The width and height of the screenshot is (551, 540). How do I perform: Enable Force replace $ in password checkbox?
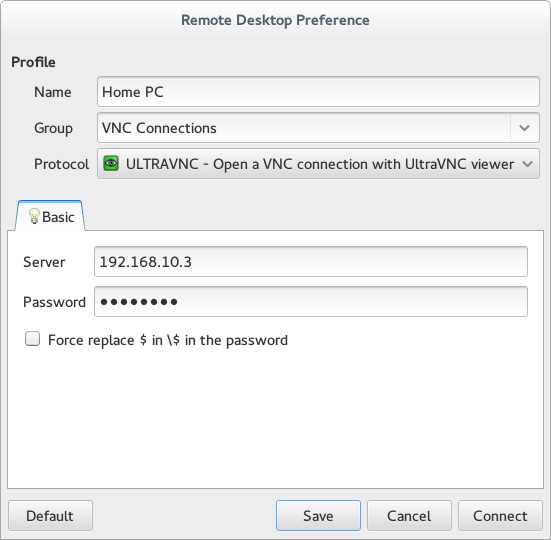(x=32, y=339)
